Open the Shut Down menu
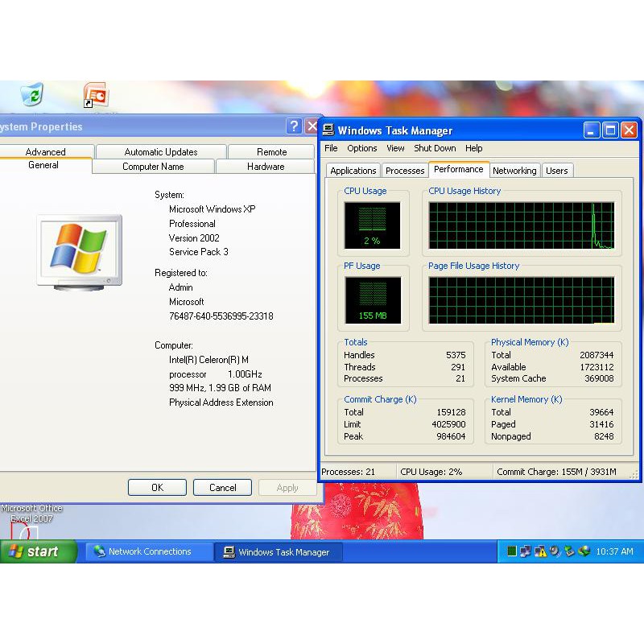644x644 pixels. click(435, 148)
